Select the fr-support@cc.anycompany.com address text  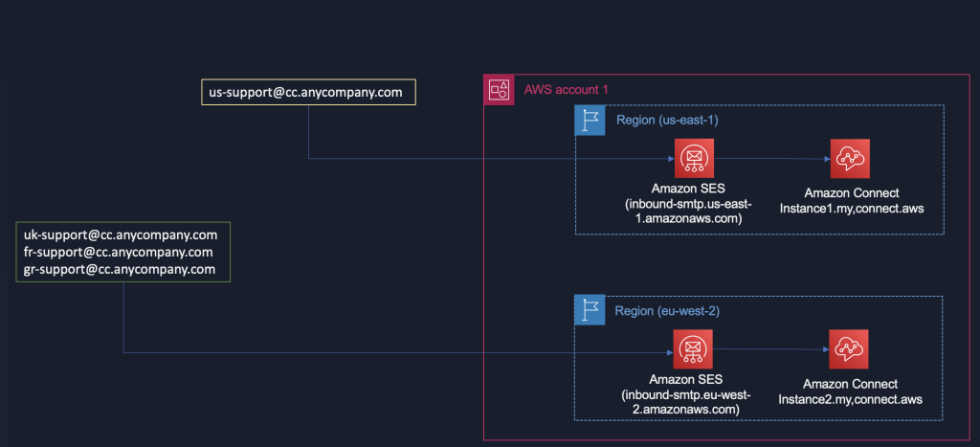tap(119, 252)
